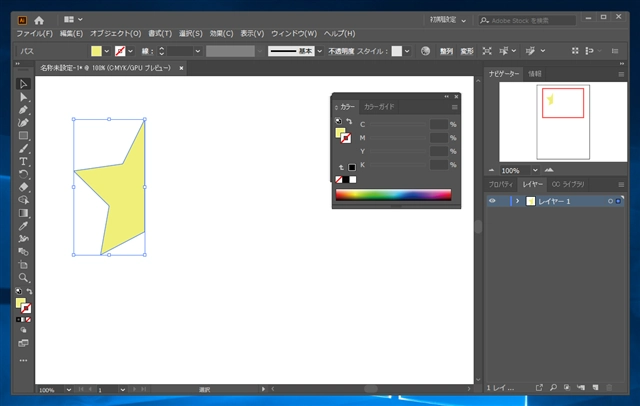Select the Direct Selection tool
Viewport: 640px width, 406px height.
23,97
